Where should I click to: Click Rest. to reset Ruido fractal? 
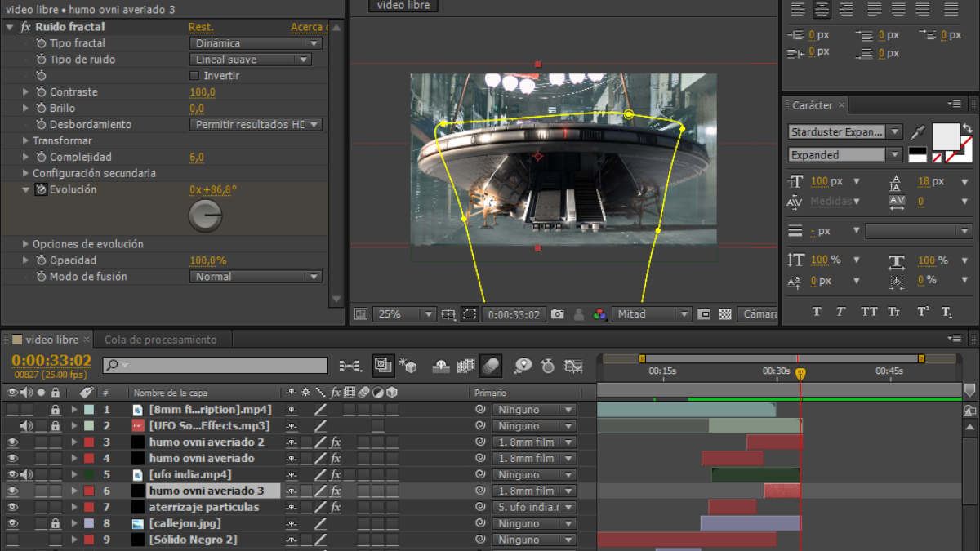[x=201, y=27]
